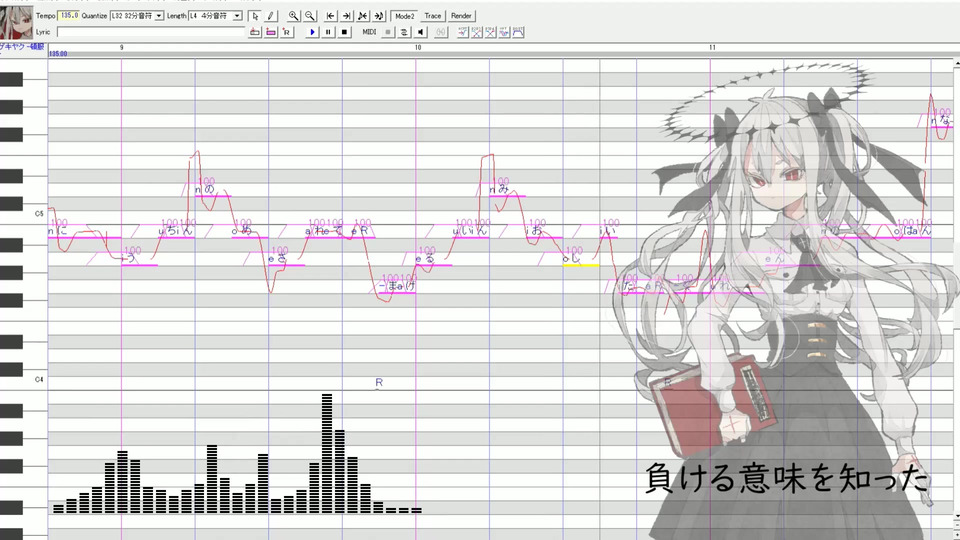The width and height of the screenshot is (960, 540).
Task: Select the note labeled 'u ちi ん'
Action: [176, 232]
